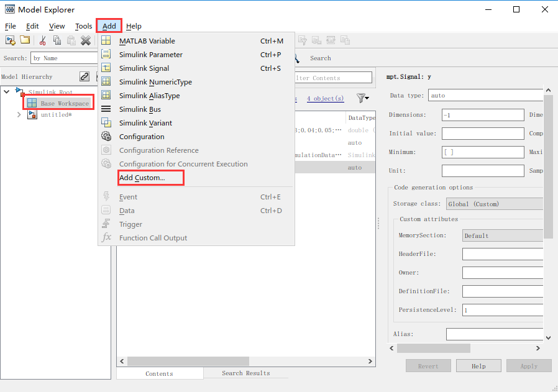Click the Paste clipboard icon
This screenshot has width=558, height=392.
tap(71, 40)
